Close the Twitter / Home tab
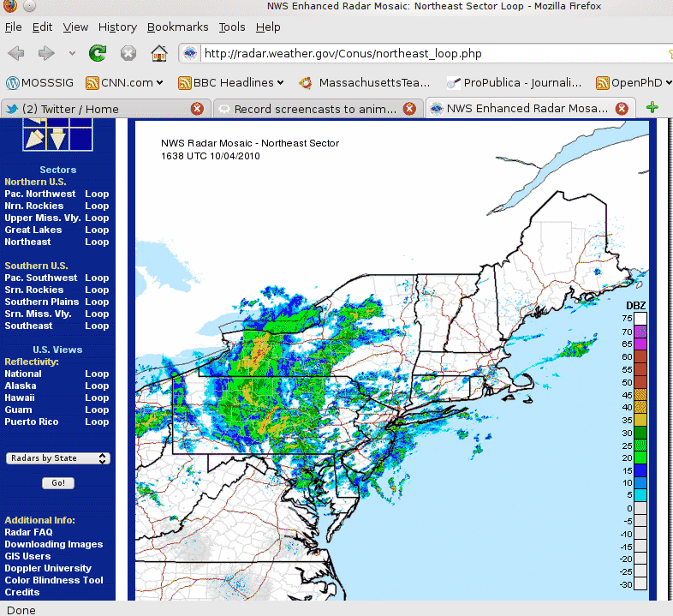The height and width of the screenshot is (616, 673). (x=197, y=109)
